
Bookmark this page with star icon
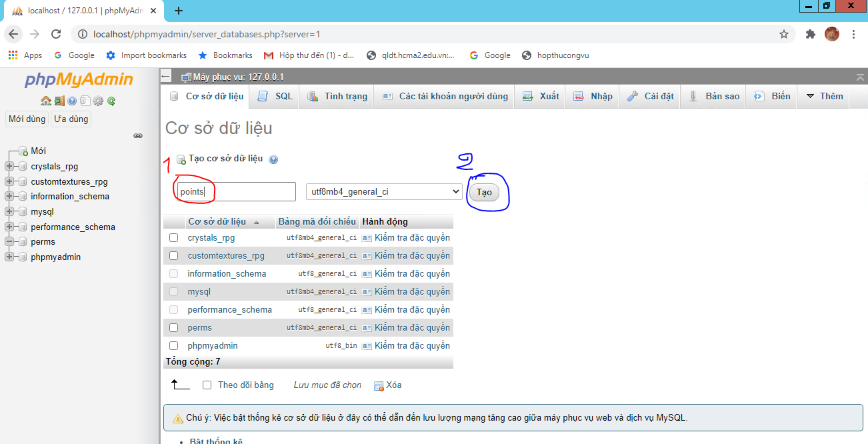[784, 34]
